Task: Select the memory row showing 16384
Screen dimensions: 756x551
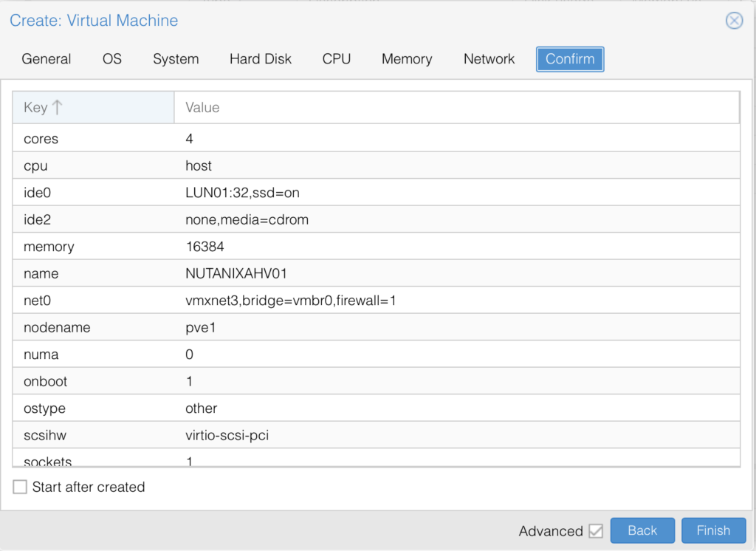Action: point(295,246)
